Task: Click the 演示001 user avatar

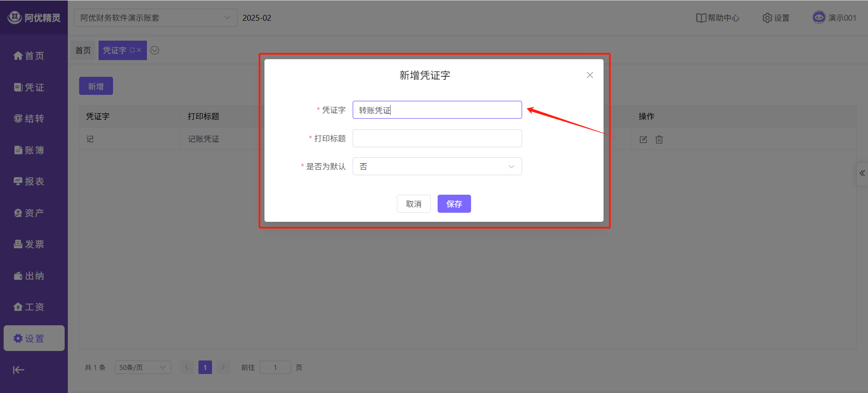Action: click(819, 18)
